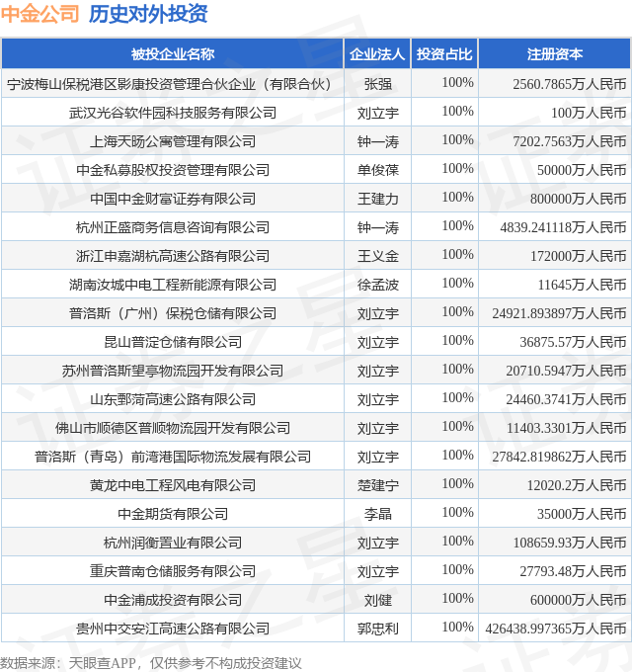The width and height of the screenshot is (632, 672).
Task: Select 黄龙中电工程风电有限公司 cell
Action: click(x=173, y=485)
